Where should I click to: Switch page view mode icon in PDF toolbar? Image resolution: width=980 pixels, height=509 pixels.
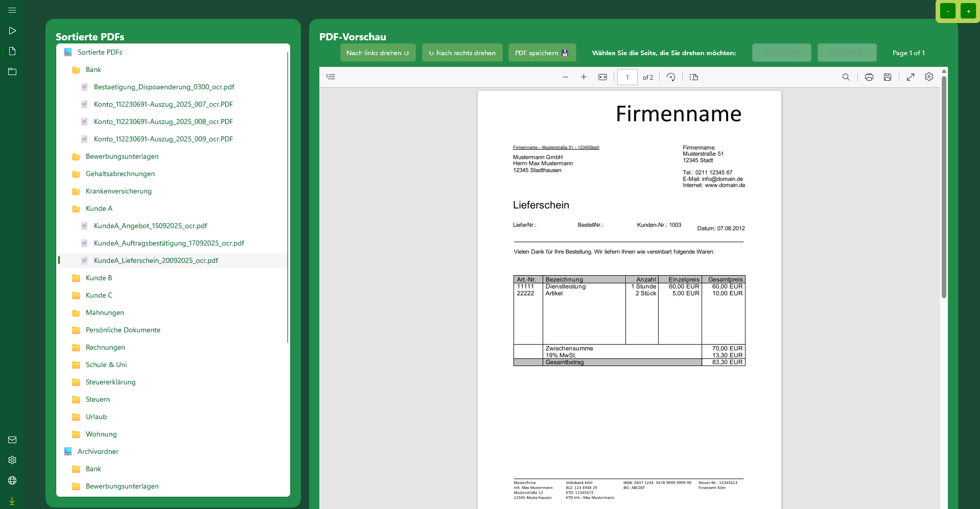pyautogui.click(x=693, y=77)
